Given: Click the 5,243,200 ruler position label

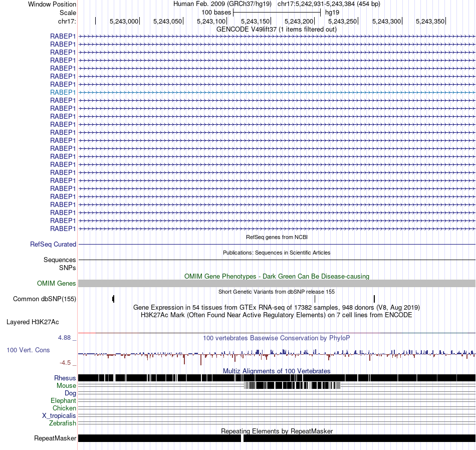Looking at the screenshot, I should (x=299, y=21).
